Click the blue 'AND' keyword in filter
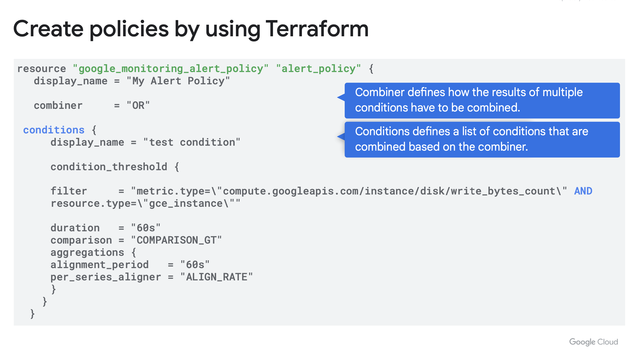 coord(583,191)
